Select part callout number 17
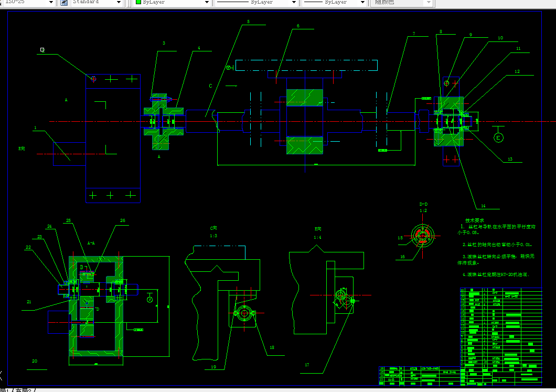The image size is (556, 392). pyautogui.click(x=307, y=365)
